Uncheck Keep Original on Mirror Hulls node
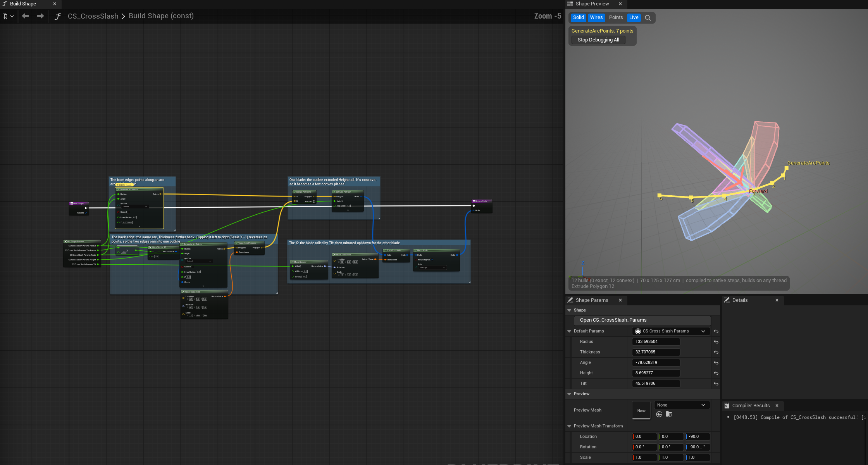 (x=432, y=260)
